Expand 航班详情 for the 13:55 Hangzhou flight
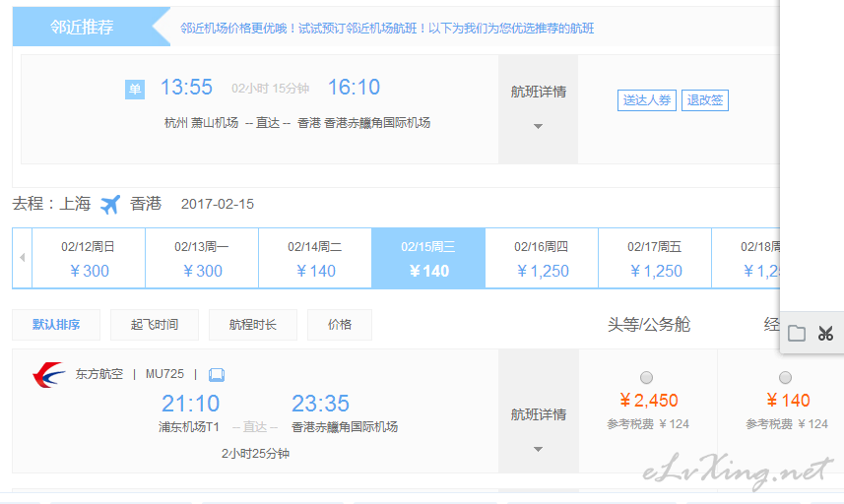This screenshot has height=504, width=844. click(x=538, y=108)
